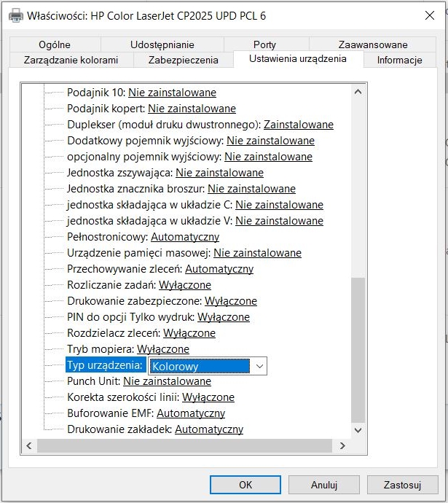Click the horizontal scrollbar right arrow
Viewport: 448px width, 503px height.
click(x=342, y=445)
